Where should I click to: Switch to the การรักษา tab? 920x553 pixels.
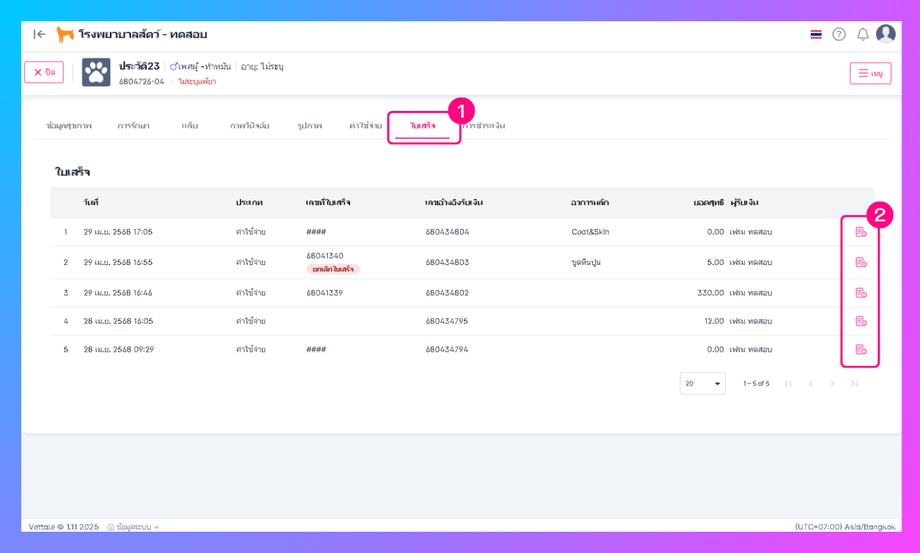[133, 125]
